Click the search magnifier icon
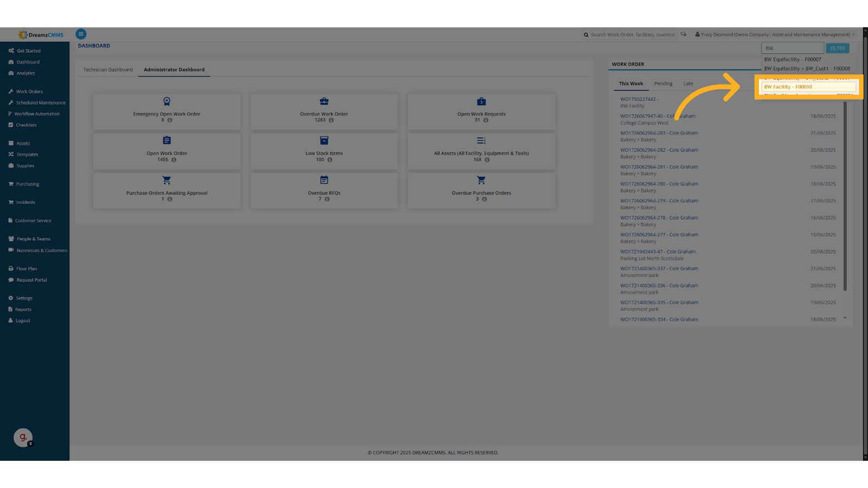868x488 pixels. pos(586,35)
